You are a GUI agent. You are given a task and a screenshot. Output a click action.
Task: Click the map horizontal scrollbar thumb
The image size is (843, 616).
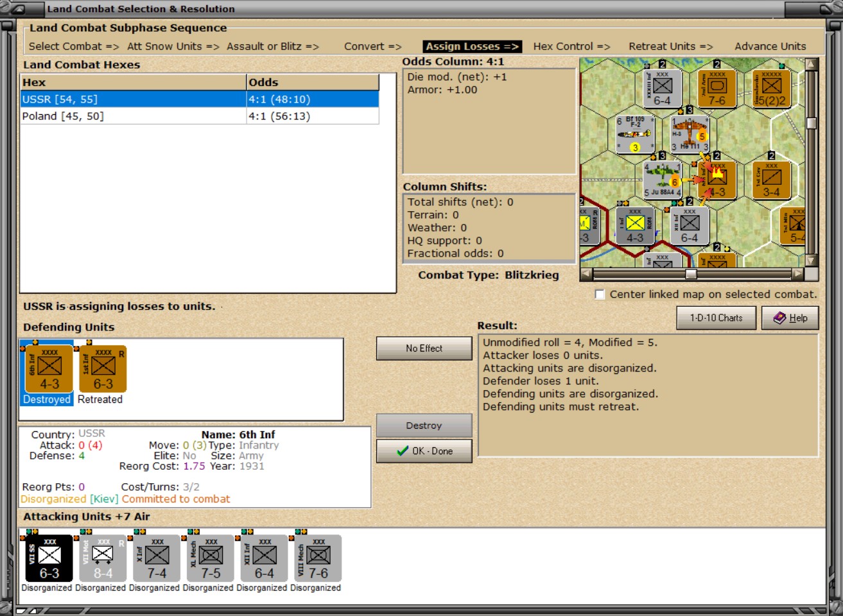691,274
